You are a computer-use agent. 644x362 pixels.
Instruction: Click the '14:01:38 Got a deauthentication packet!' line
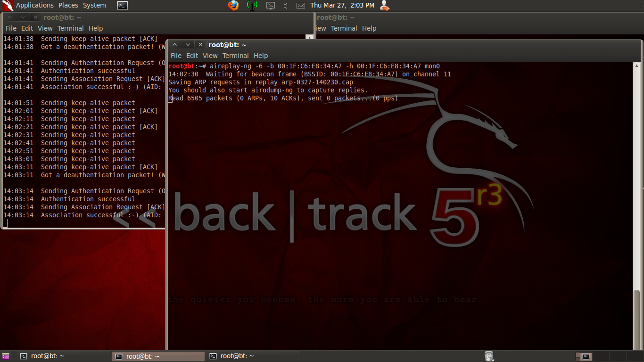click(x=84, y=47)
